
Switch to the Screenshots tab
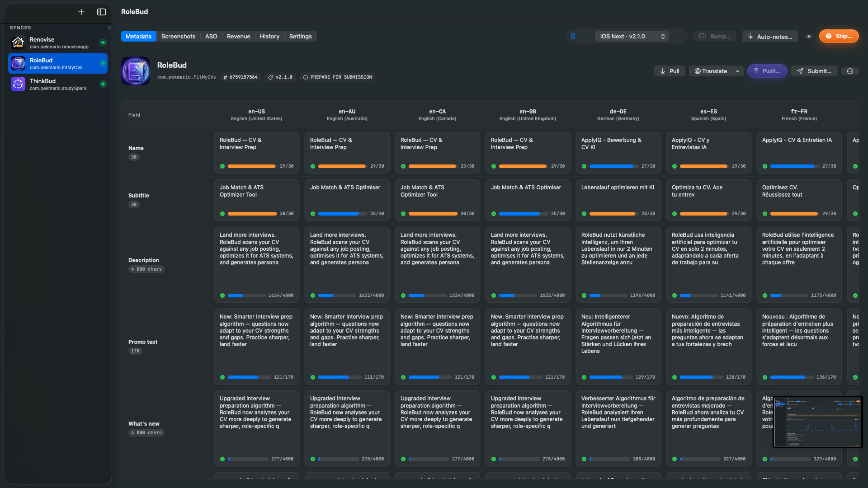tap(178, 36)
